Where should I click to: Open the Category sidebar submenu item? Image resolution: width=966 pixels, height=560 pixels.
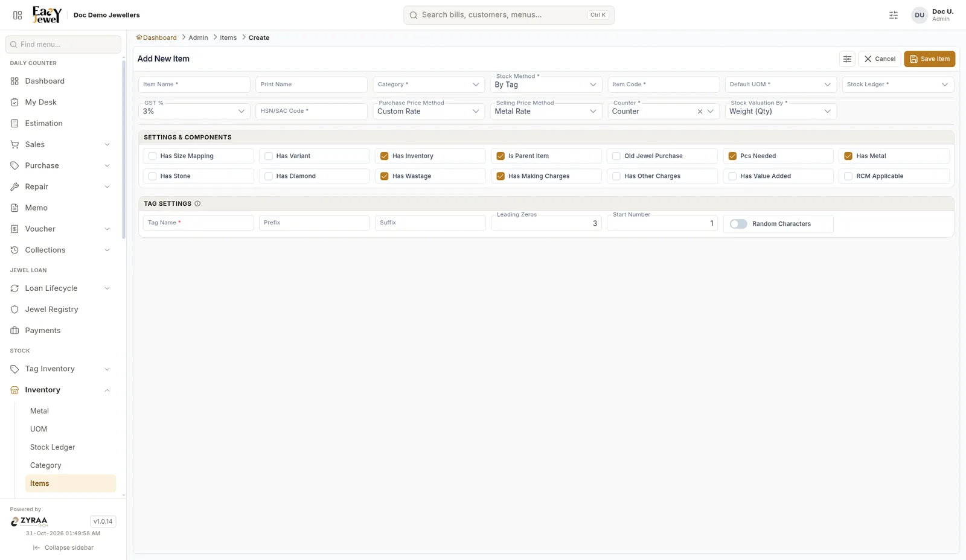click(70, 465)
